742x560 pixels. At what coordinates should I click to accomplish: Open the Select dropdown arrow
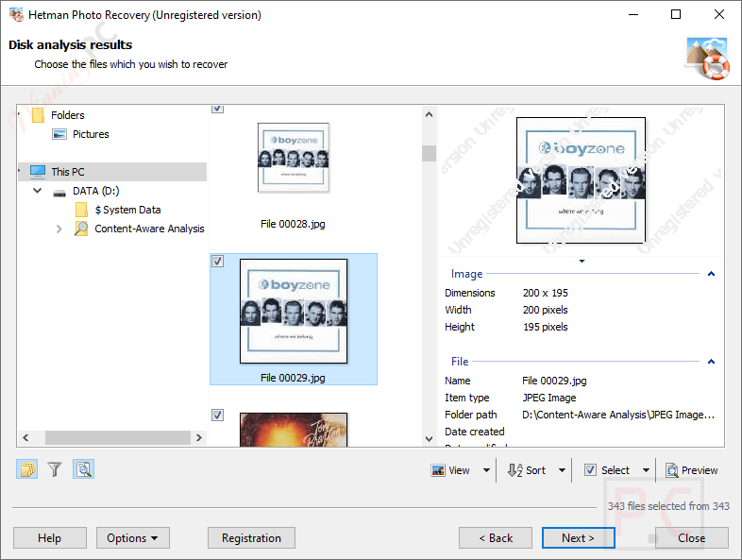646,470
